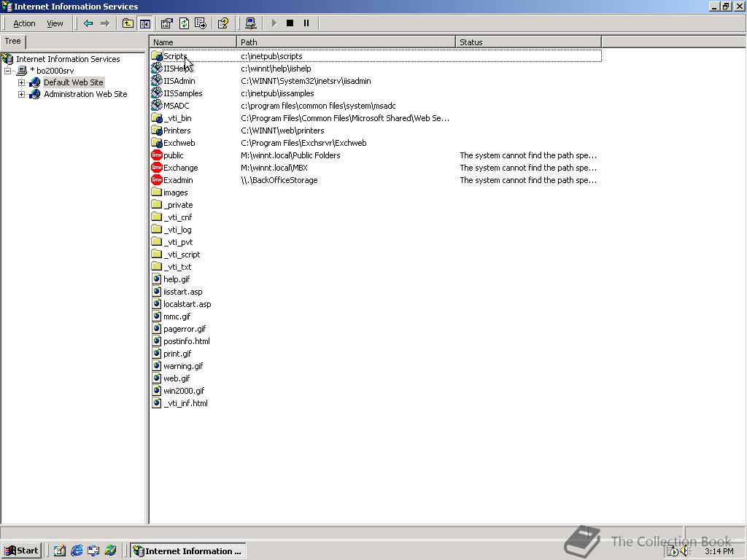Screen dimensions: 747x560
Task: Select Administration Web Site in tree
Action: (x=85, y=94)
